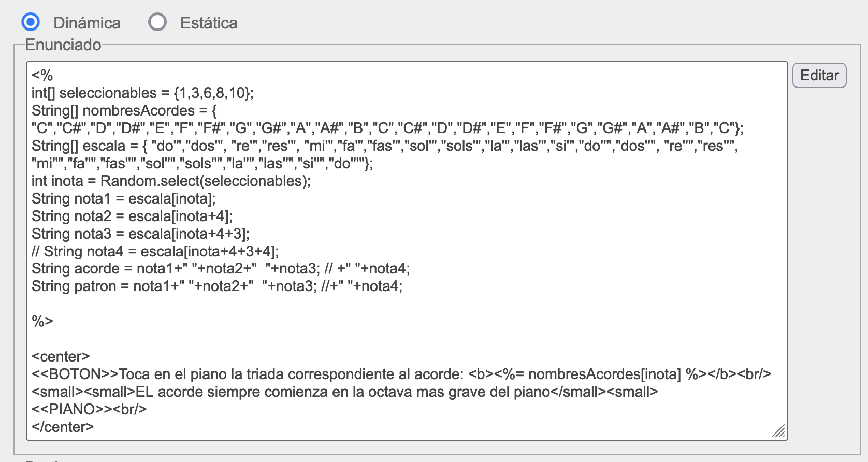Screen dimensions: 868x462
Task: Select the Estática radio button
Action: pos(157,22)
